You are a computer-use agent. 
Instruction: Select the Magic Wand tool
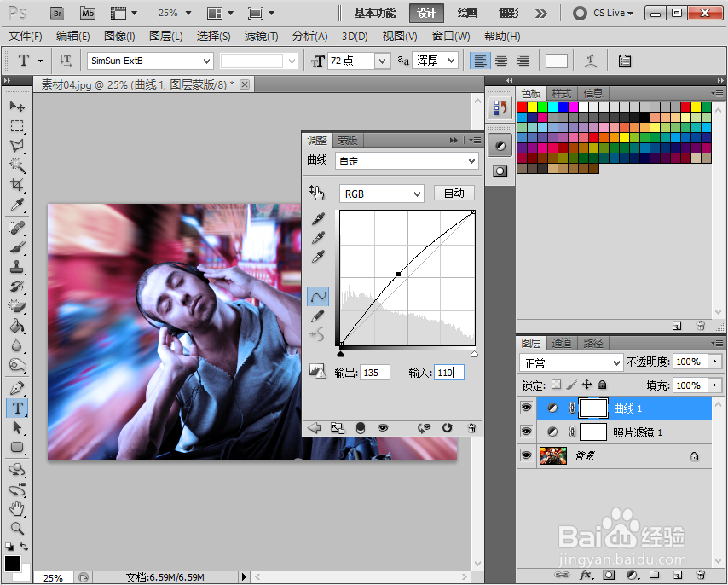pos(17,165)
